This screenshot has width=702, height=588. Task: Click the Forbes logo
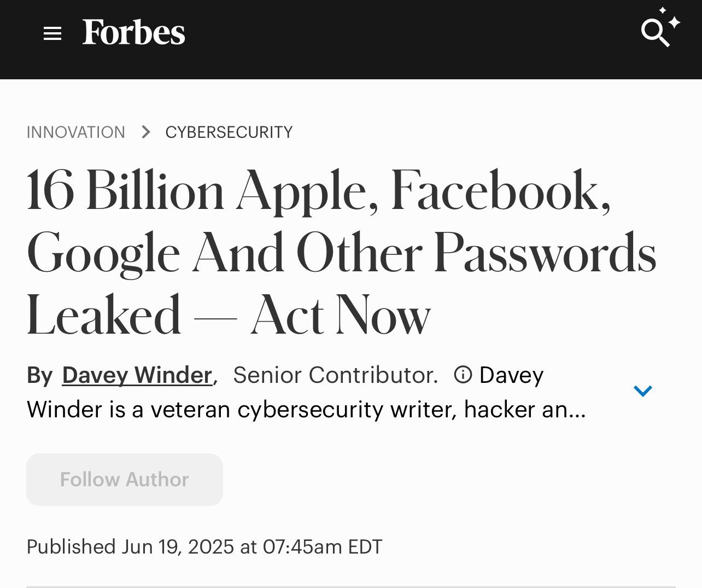click(134, 33)
